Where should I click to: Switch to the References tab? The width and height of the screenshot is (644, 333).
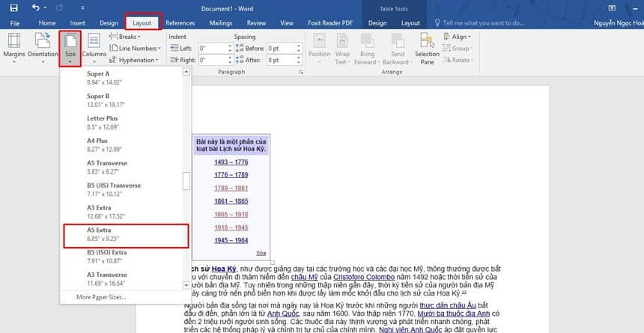click(180, 23)
